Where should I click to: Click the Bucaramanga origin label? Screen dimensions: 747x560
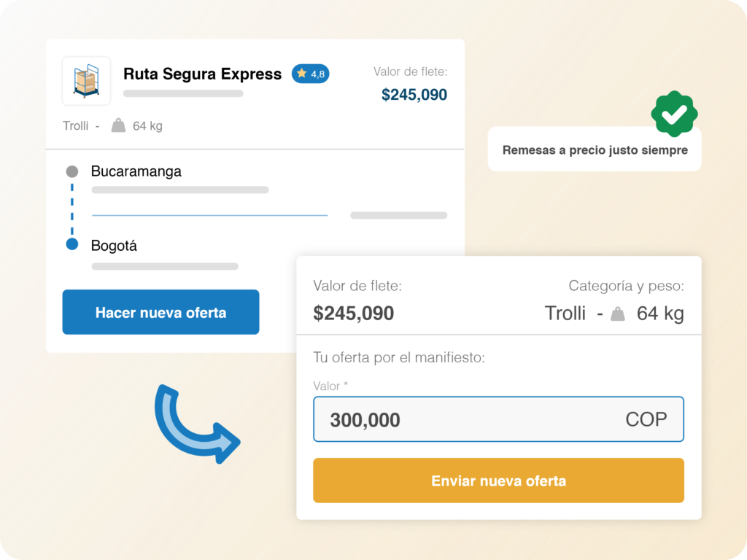(x=136, y=171)
